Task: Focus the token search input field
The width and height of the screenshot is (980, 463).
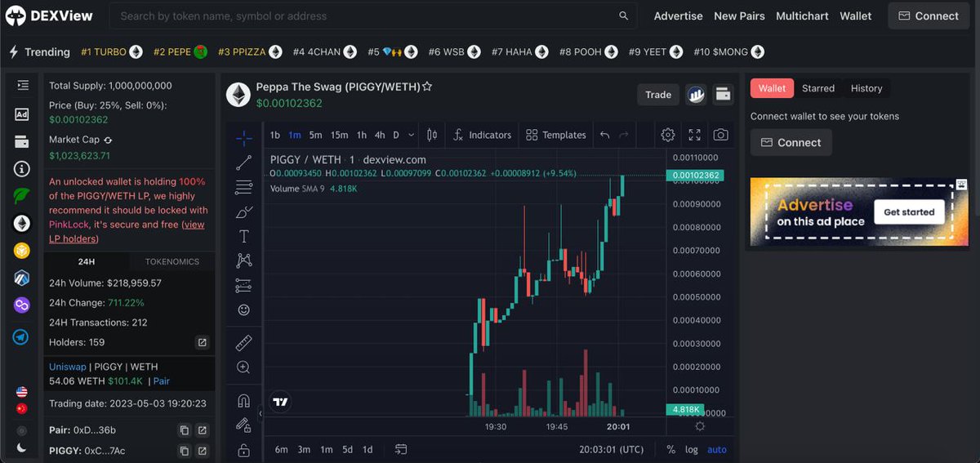Action: coord(373,16)
